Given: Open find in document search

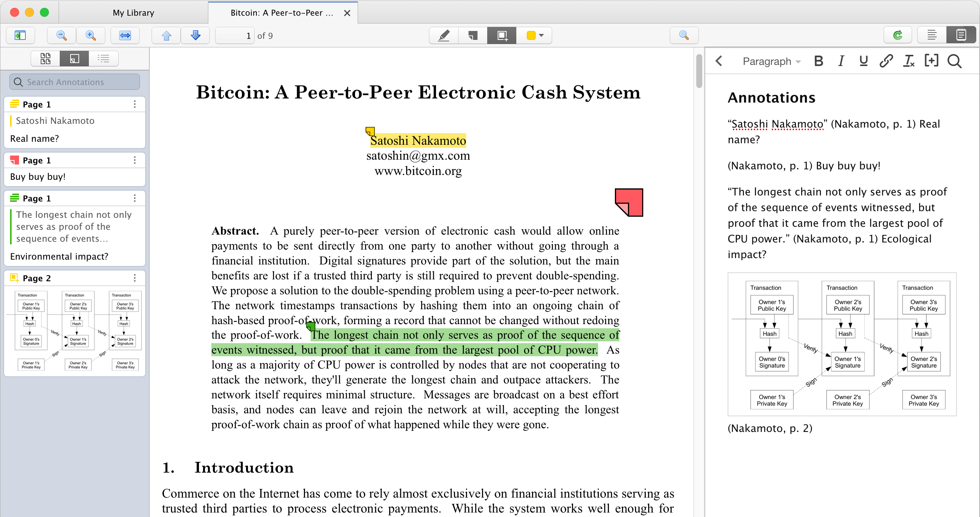Looking at the screenshot, I should [x=684, y=35].
